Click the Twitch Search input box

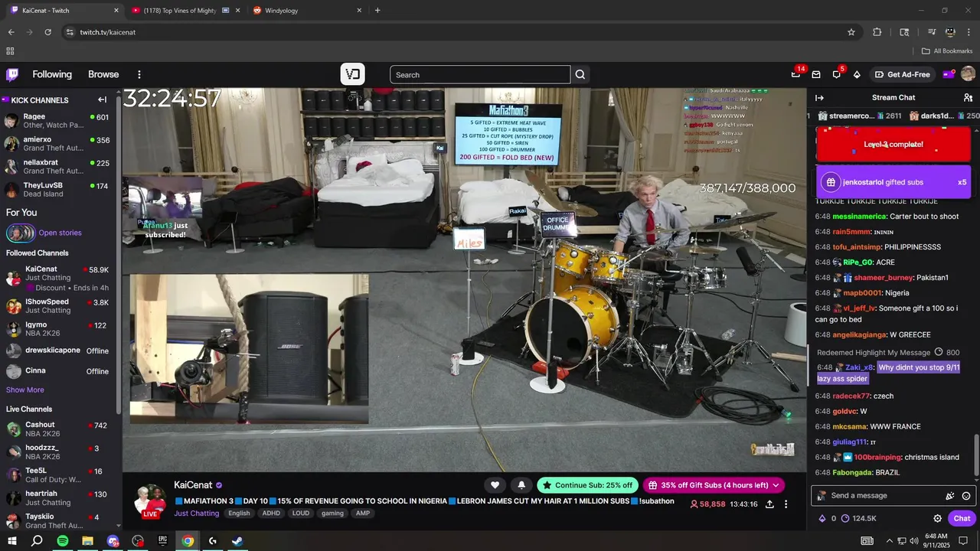coord(480,74)
